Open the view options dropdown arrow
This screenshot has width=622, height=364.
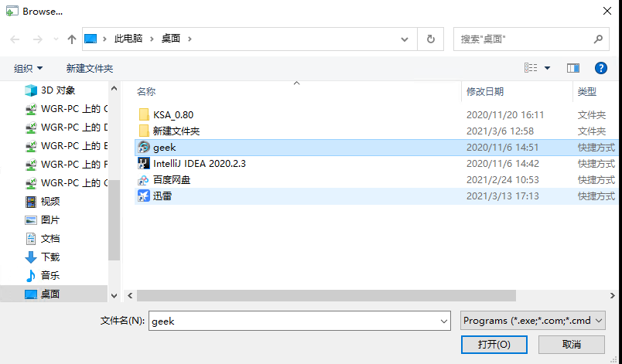[548, 68]
